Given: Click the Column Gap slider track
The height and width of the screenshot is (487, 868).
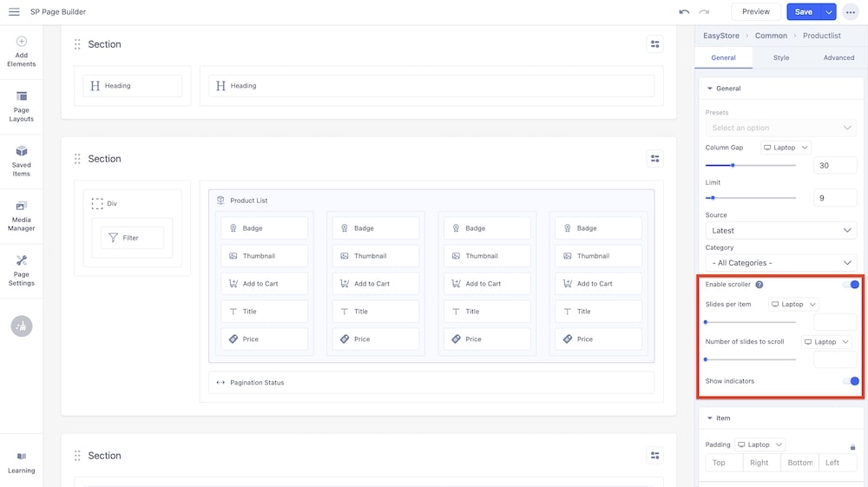Looking at the screenshot, I should coord(751,165).
